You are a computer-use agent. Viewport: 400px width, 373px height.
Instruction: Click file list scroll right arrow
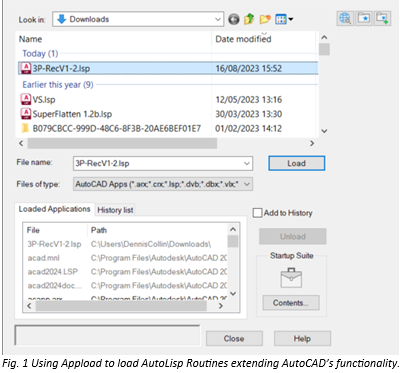[312, 143]
